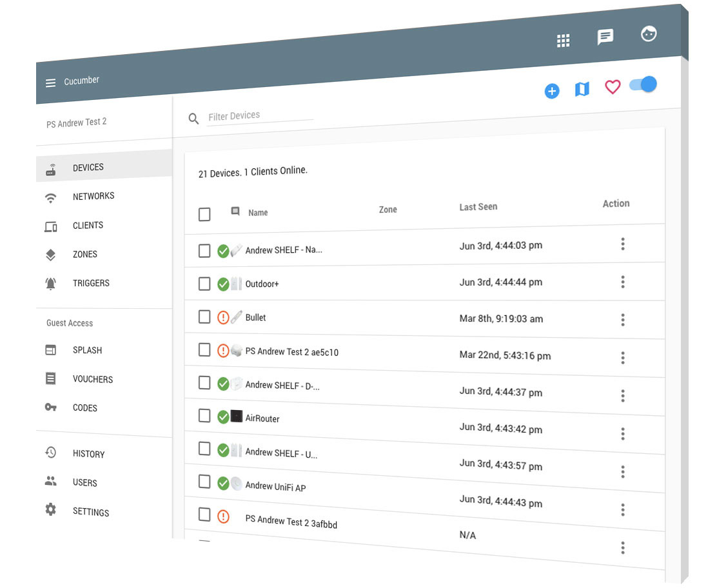717x588 pixels.
Task: Tick checkbox for Andrew SHELF - D-... row
Action: click(x=204, y=383)
